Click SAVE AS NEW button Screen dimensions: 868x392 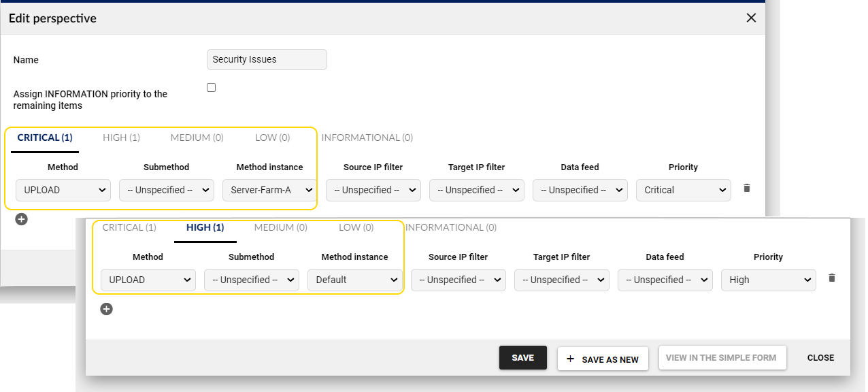pos(603,359)
